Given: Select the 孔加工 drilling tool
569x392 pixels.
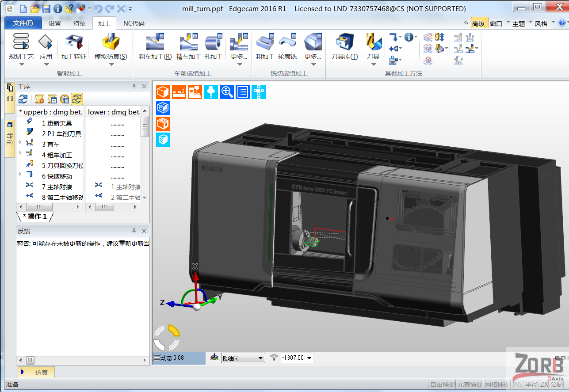Looking at the screenshot, I should point(213,46).
